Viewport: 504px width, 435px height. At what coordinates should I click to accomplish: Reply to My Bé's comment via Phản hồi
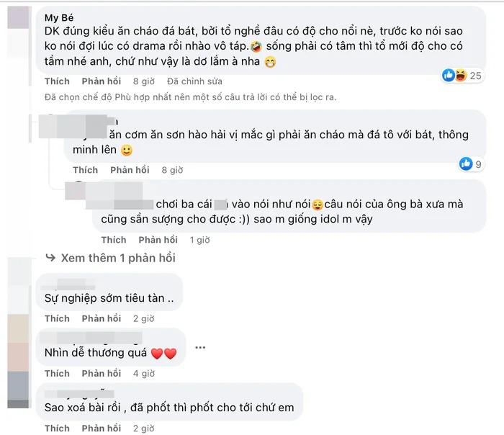101,81
